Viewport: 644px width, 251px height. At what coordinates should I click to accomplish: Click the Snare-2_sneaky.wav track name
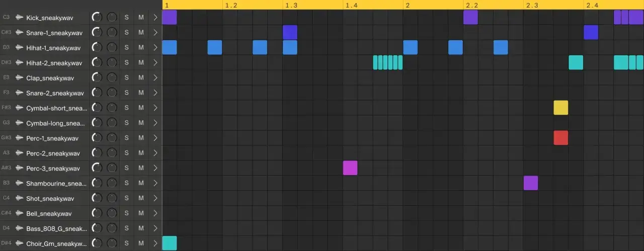point(55,93)
